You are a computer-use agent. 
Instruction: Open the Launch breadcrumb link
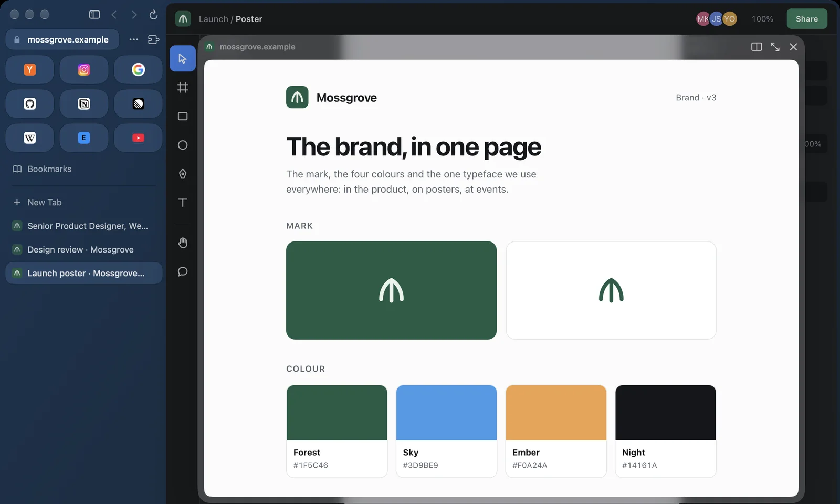point(213,19)
